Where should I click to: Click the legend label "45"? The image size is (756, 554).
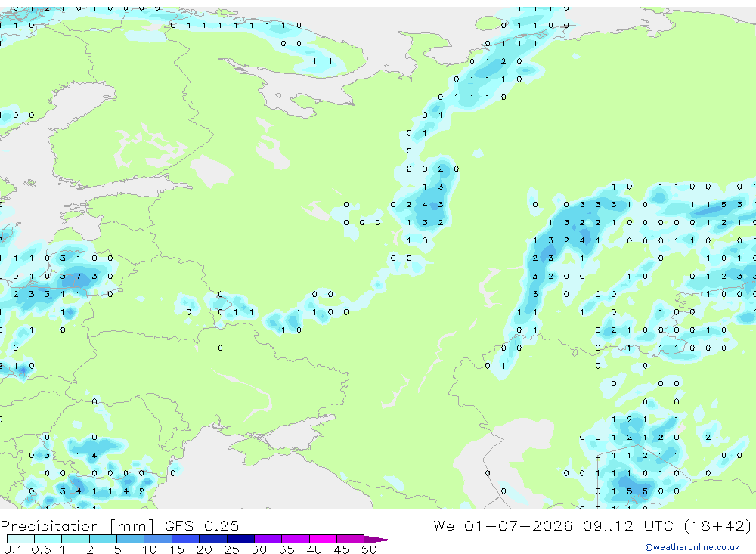(x=342, y=549)
